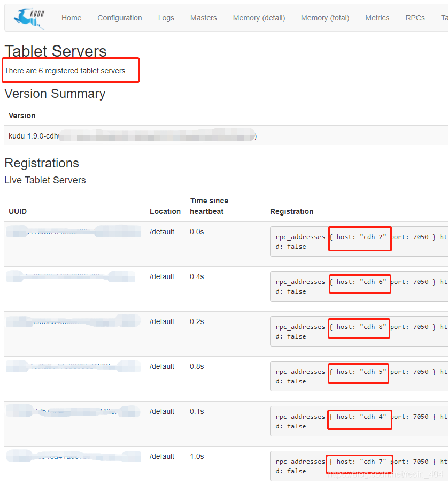Select heartbeat value 0.1s

click(x=197, y=411)
